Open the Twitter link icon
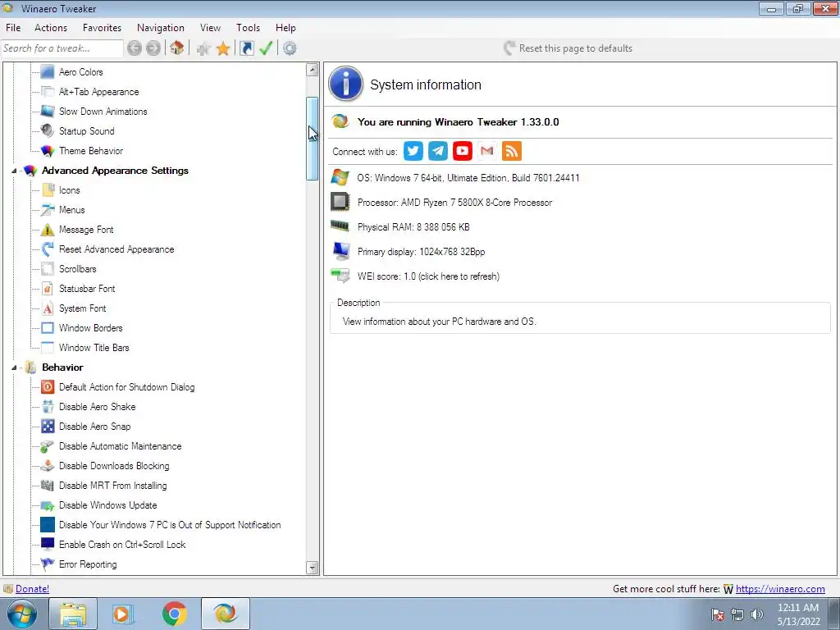This screenshot has height=630, width=840. tap(413, 151)
